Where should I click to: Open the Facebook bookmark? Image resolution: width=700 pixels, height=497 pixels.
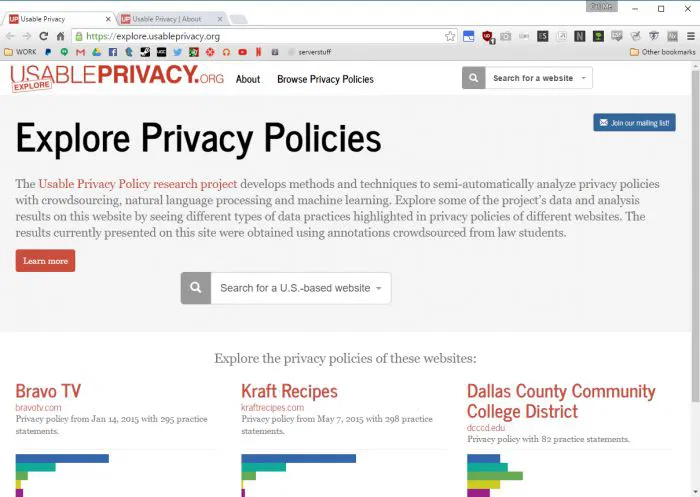pos(113,52)
